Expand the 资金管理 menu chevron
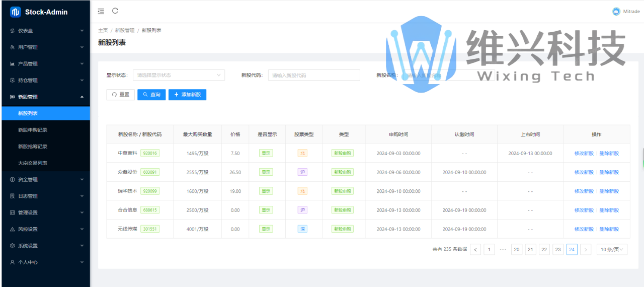This screenshot has width=644, height=287. [82, 180]
